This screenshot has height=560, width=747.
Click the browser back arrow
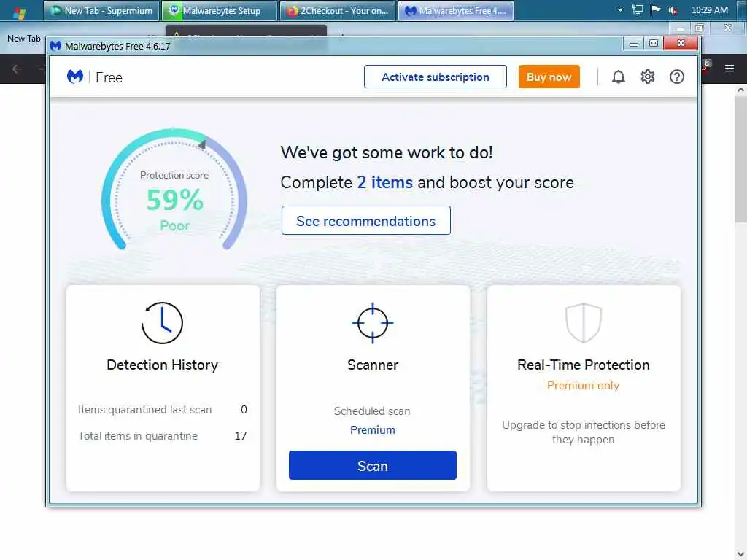pos(18,69)
